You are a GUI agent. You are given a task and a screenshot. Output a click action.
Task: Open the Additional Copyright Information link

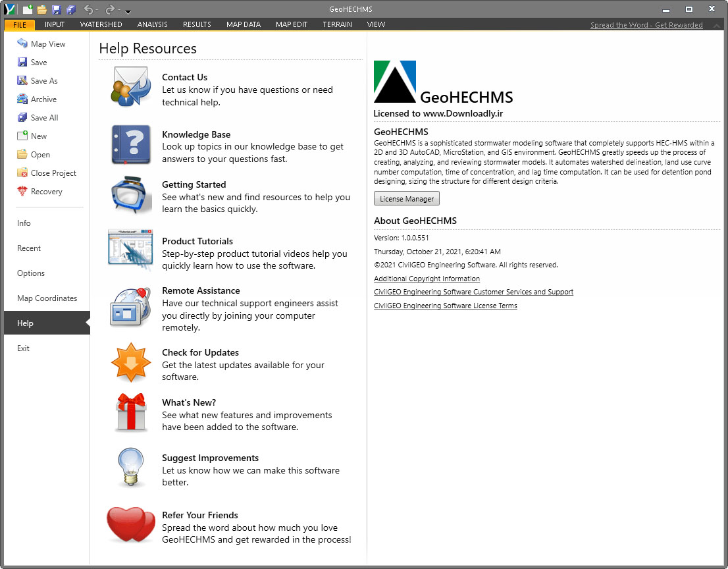pyautogui.click(x=427, y=279)
